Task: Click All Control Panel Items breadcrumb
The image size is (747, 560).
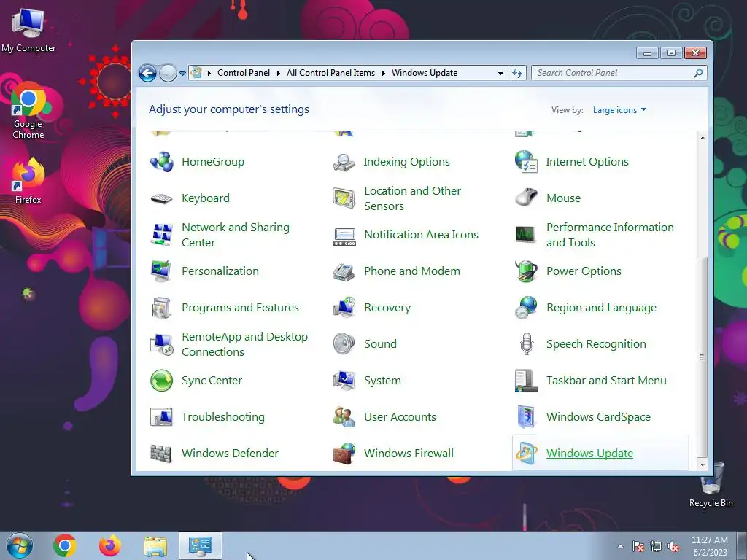Action: tap(330, 73)
